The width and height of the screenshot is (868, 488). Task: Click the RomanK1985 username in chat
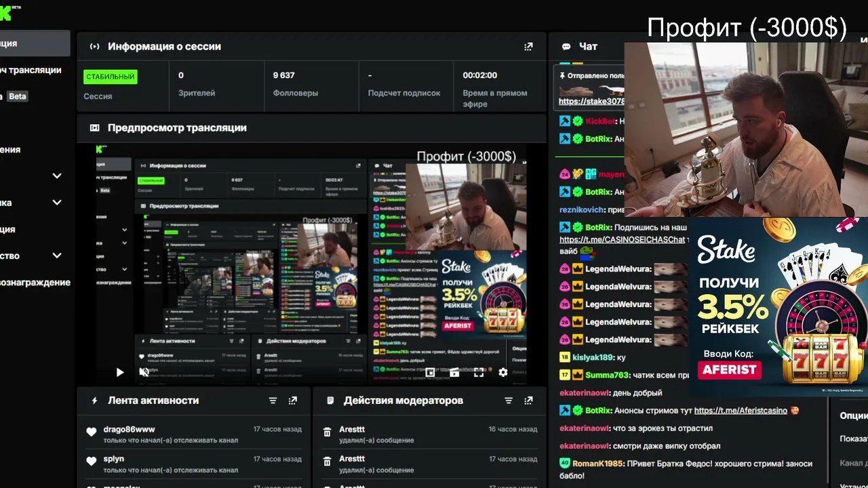click(x=597, y=463)
